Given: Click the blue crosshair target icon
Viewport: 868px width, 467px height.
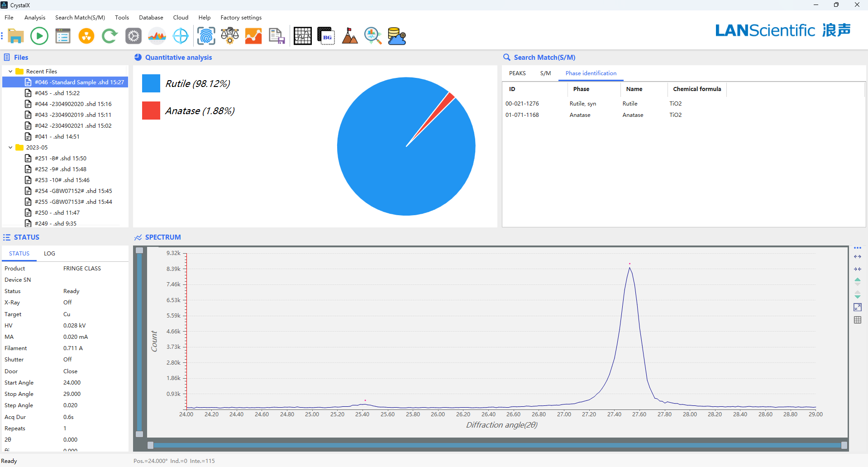Looking at the screenshot, I should point(181,36).
